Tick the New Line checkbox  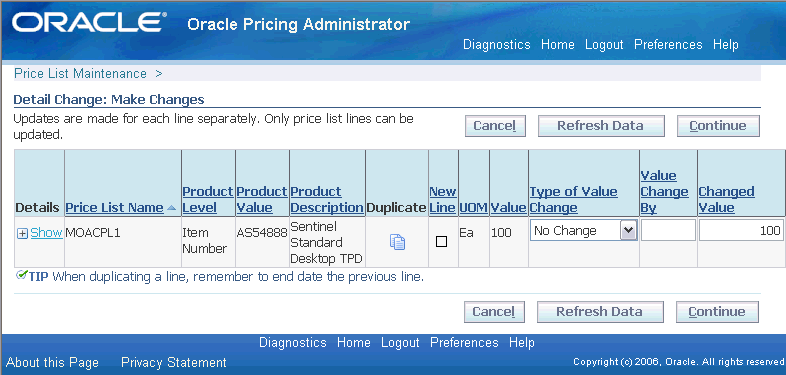pos(441,242)
